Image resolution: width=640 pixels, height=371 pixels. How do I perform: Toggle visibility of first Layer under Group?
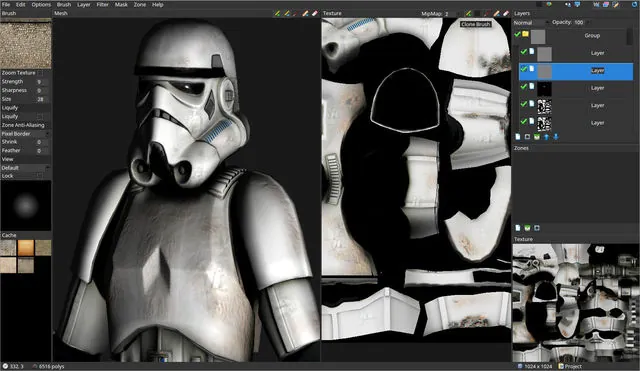[524, 51]
